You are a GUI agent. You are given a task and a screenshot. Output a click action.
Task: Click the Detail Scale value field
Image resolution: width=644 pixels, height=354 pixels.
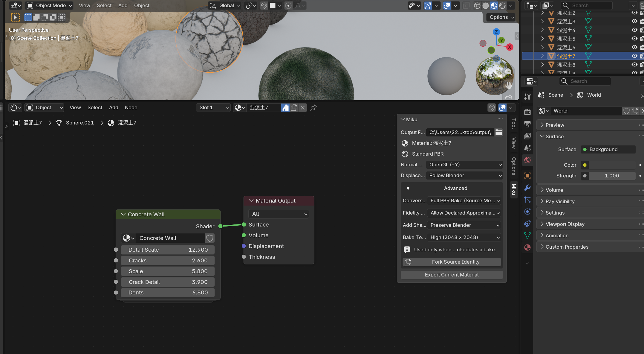point(168,250)
